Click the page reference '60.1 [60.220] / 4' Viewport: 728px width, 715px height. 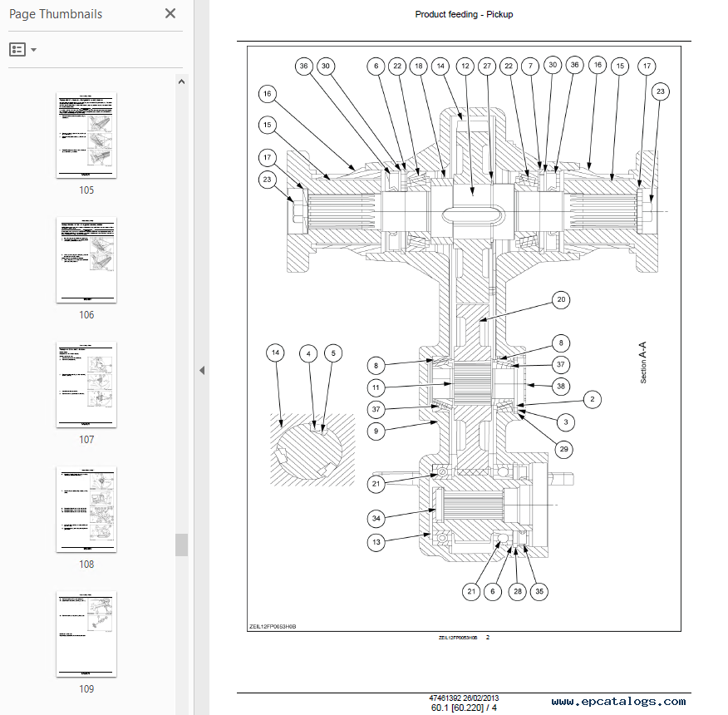click(464, 708)
